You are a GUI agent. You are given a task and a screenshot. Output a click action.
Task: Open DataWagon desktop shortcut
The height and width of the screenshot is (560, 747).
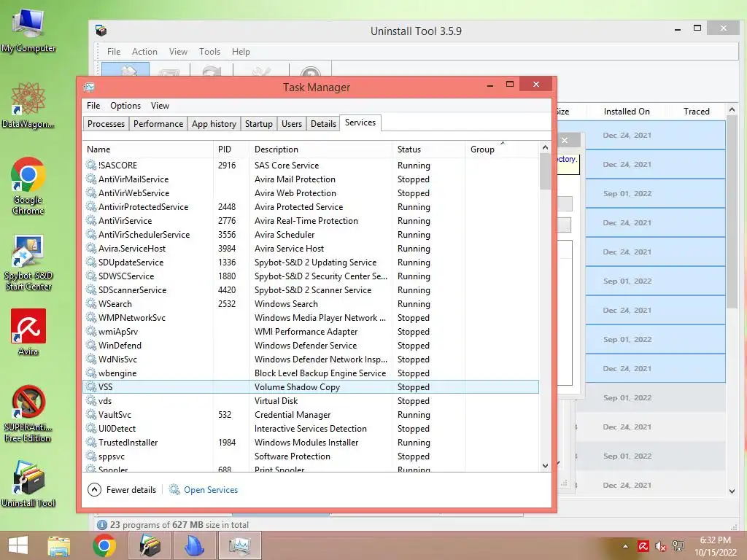tap(28, 105)
